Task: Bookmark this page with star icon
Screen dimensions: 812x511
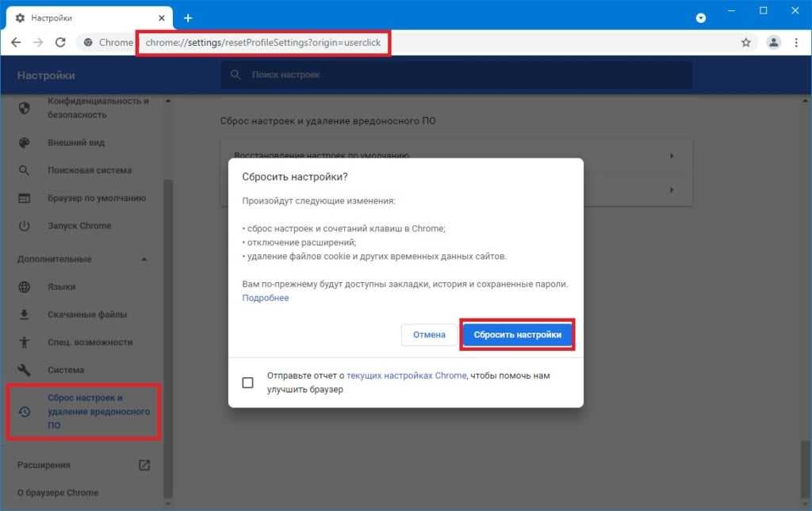Action: pyautogui.click(x=745, y=43)
